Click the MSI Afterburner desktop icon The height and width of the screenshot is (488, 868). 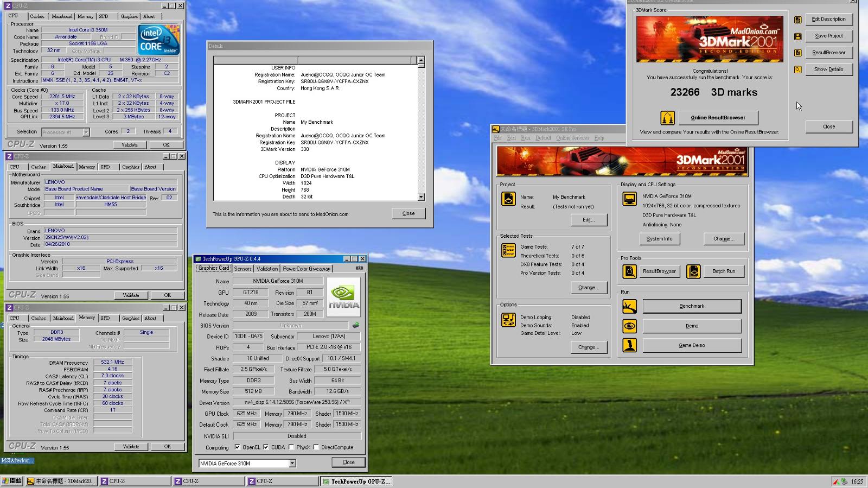(17, 460)
